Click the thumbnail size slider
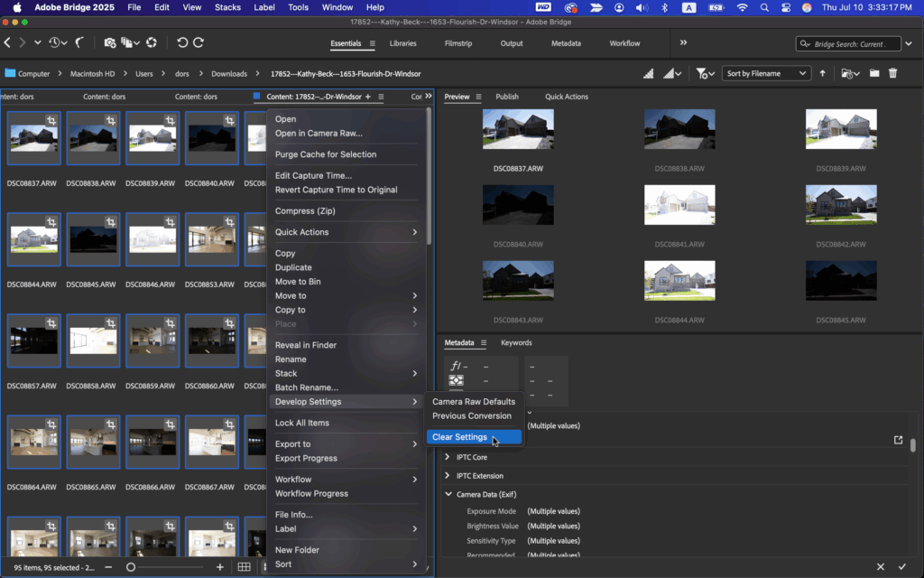 pos(131,567)
